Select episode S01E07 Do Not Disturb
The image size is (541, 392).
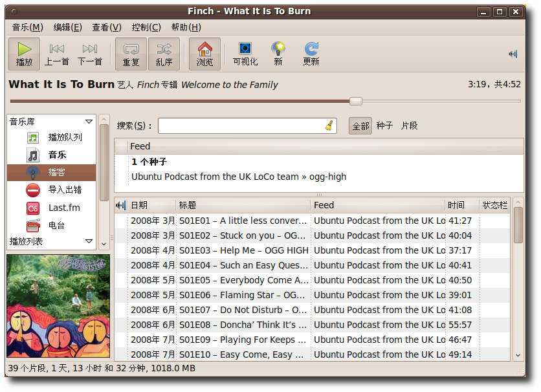click(x=313, y=310)
